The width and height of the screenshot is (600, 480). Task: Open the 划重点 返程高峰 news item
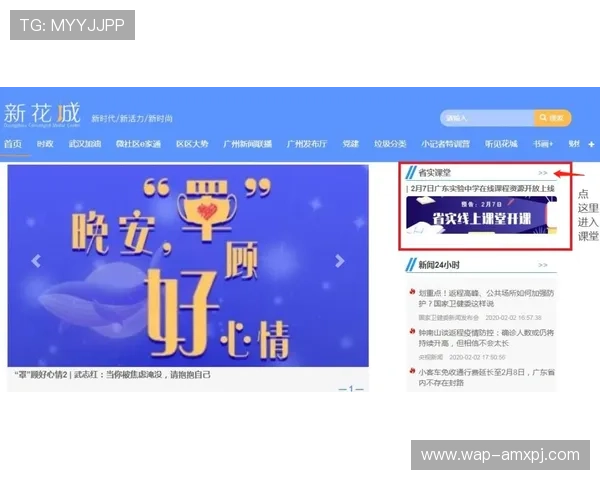tap(486, 298)
